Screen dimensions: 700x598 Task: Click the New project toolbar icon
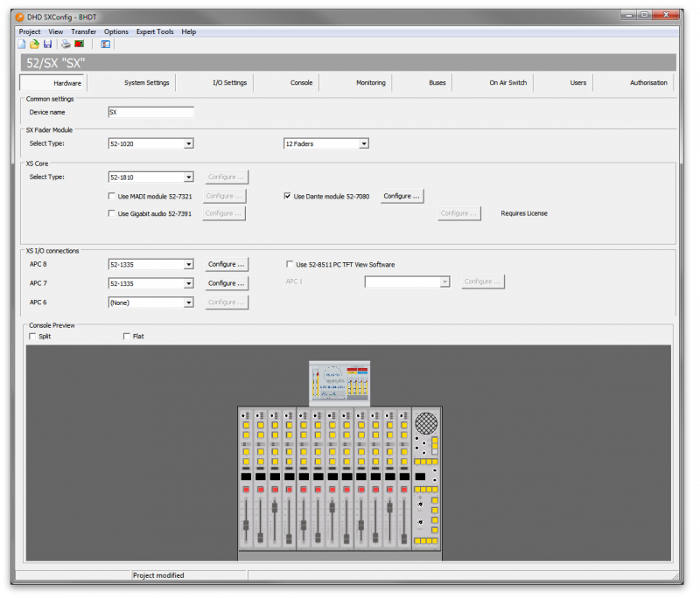(x=21, y=44)
